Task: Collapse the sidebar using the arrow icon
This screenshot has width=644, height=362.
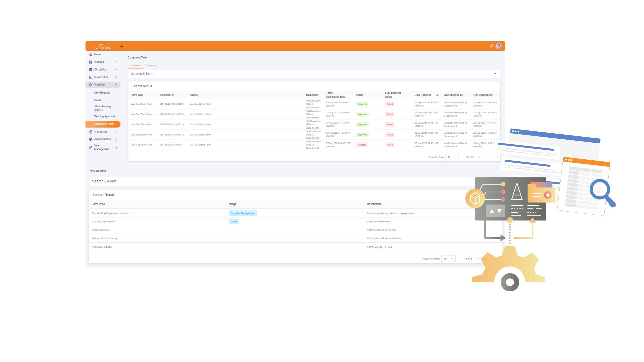Action: click(x=121, y=46)
